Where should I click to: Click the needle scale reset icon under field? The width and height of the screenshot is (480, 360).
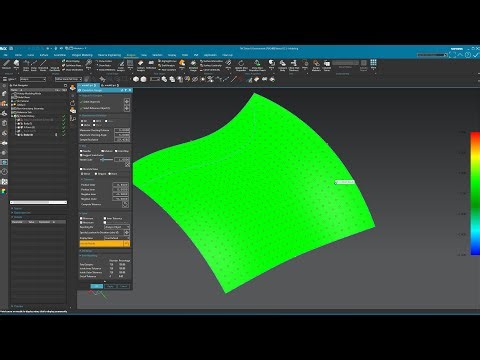pyautogui.click(x=127, y=165)
